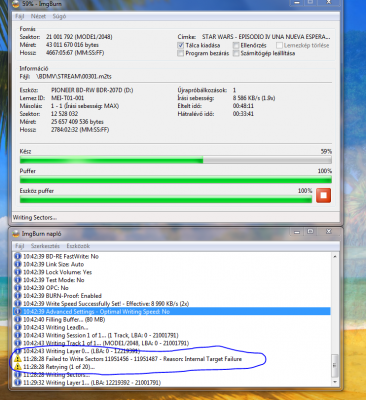The image size is (366, 400).
Task: Click device name PIONEER BD-RW BDR-207D
Action: (x=92, y=90)
